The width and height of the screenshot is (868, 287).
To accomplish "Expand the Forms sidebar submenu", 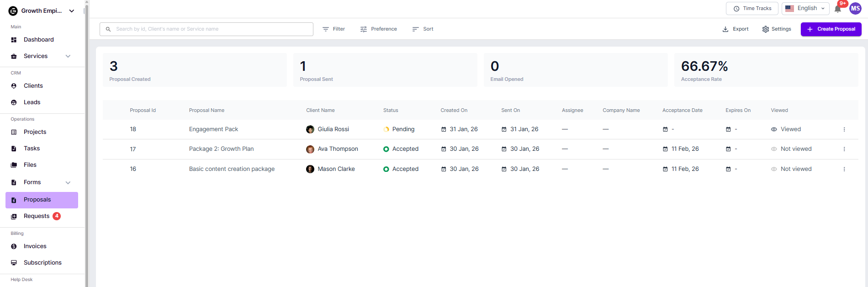I will click(x=68, y=182).
